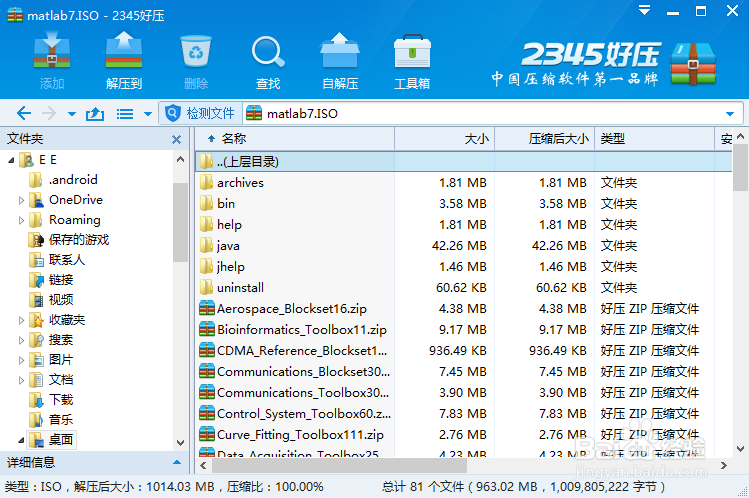This screenshot has height=498, width=749.
Task: Select the jhelp folder icon
Action: click(206, 266)
